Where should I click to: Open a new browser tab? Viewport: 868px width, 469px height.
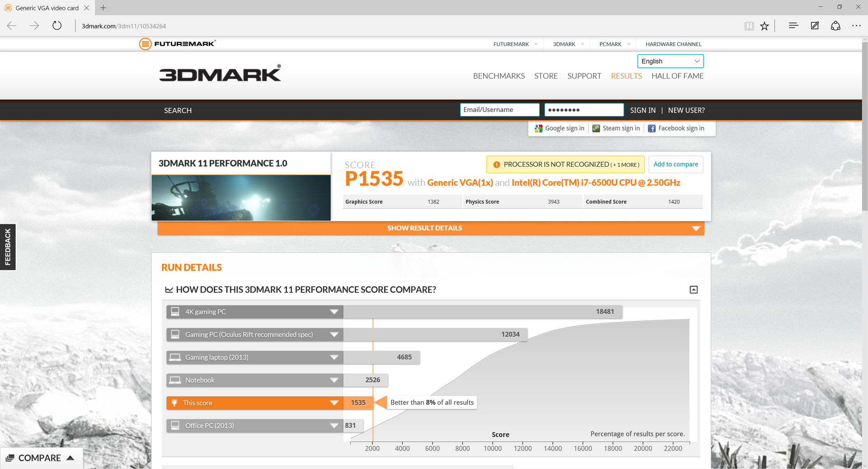point(103,8)
